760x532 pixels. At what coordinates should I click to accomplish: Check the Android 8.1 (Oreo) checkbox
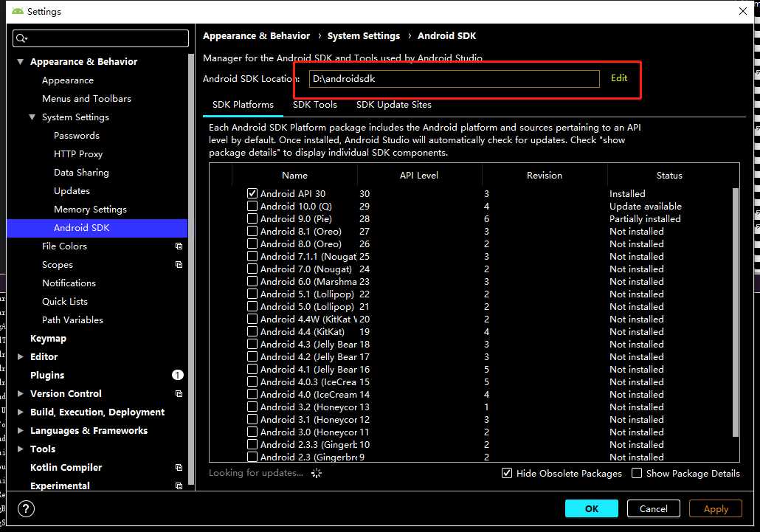[x=252, y=231]
